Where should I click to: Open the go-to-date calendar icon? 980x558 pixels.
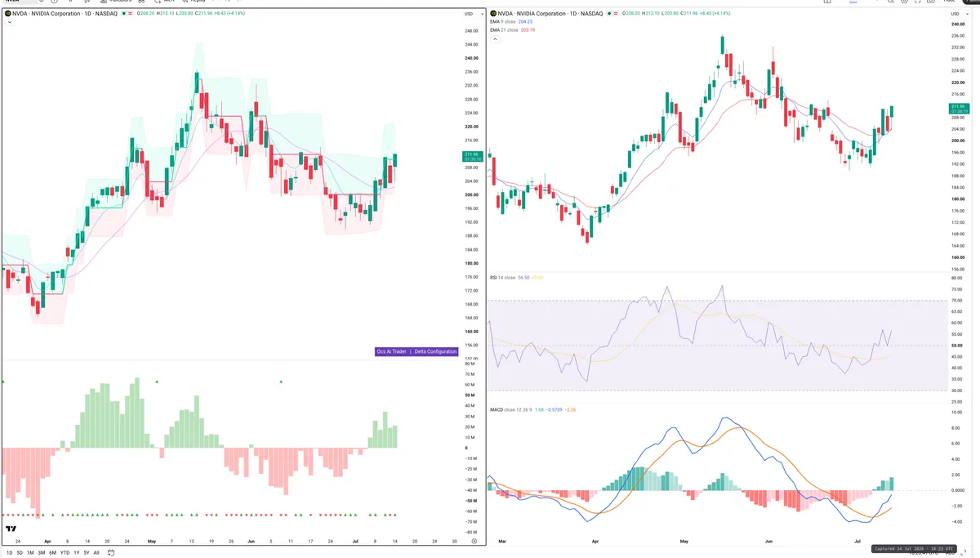(x=112, y=552)
